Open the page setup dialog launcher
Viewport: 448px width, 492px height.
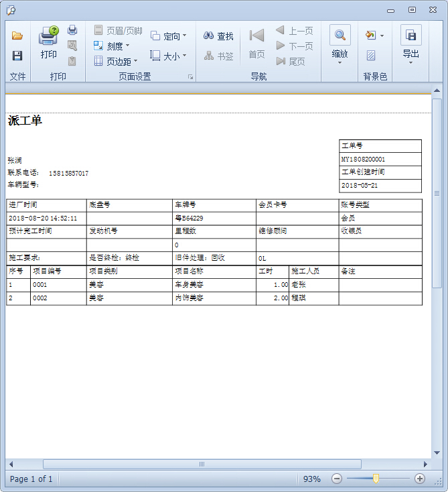pos(190,77)
